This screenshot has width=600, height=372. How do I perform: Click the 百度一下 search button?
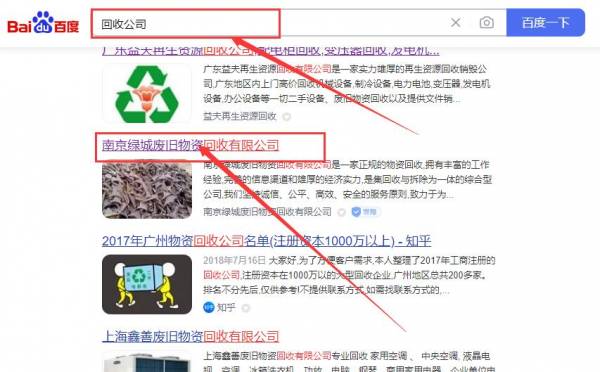[x=545, y=23]
